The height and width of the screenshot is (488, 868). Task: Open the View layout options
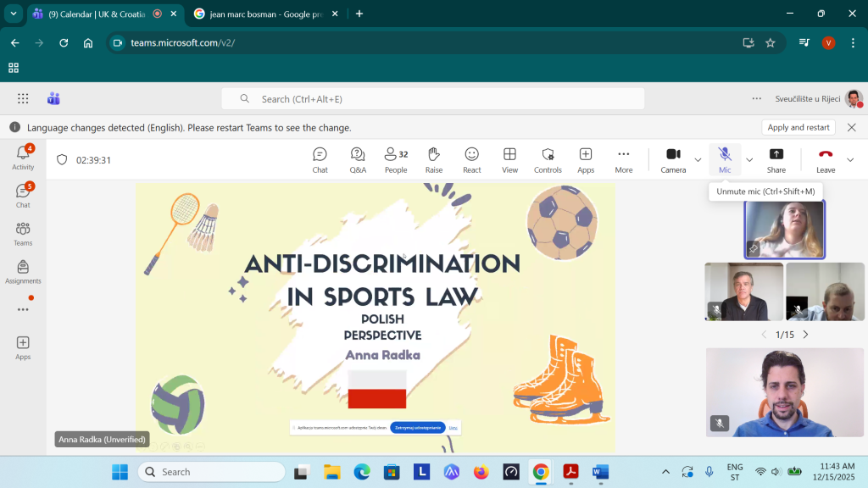coord(509,158)
